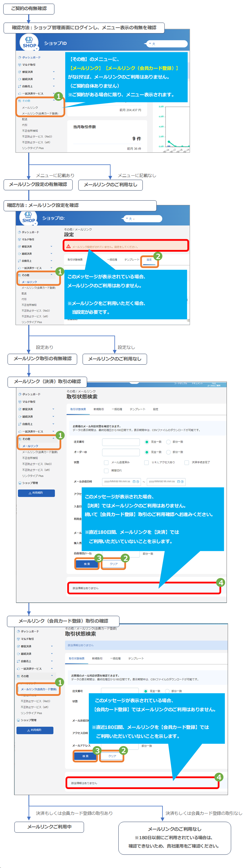The width and height of the screenshot is (246, 868).
Task: Open 代引 menu item in dashboard screenshot
Action: (x=25, y=125)
